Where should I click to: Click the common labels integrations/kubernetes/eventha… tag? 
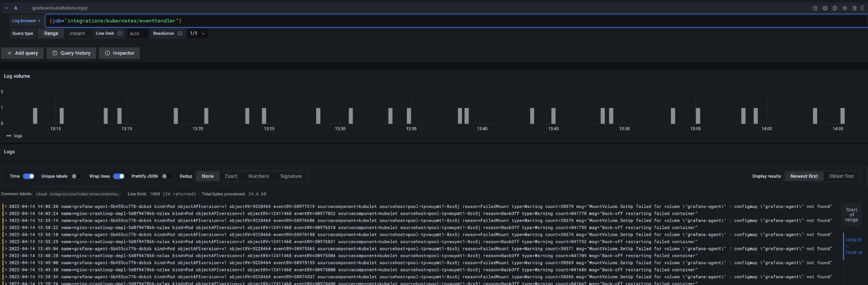84,194
